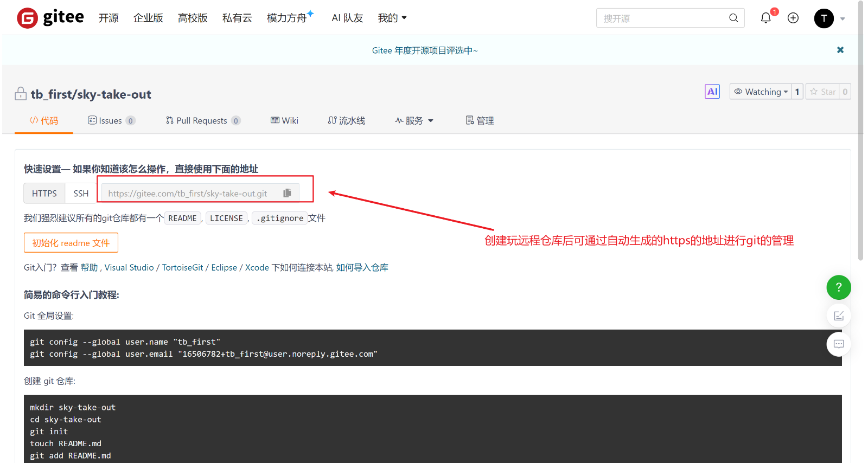868x463 pixels.
Task: Click the README link
Action: tap(182, 218)
